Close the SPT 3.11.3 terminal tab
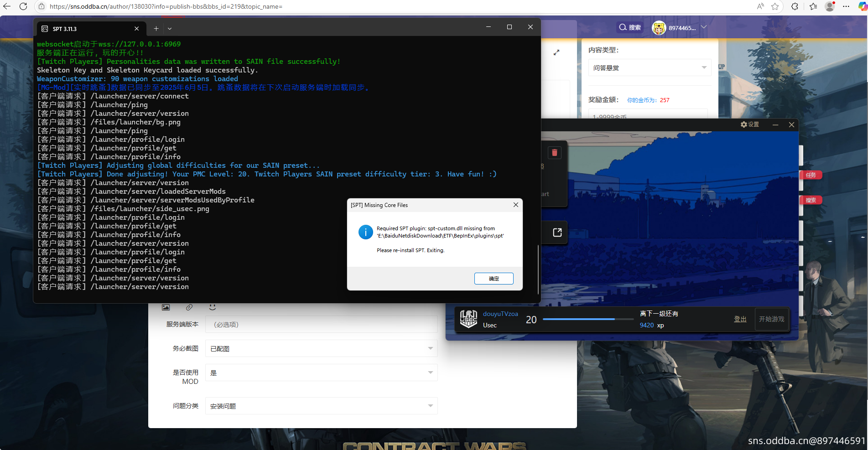This screenshot has height=450, width=868. tap(136, 28)
